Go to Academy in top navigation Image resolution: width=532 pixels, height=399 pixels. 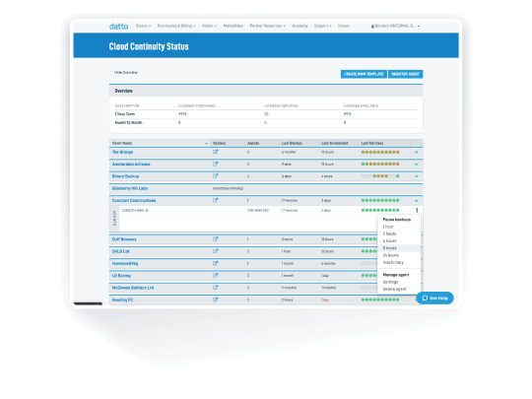click(299, 26)
